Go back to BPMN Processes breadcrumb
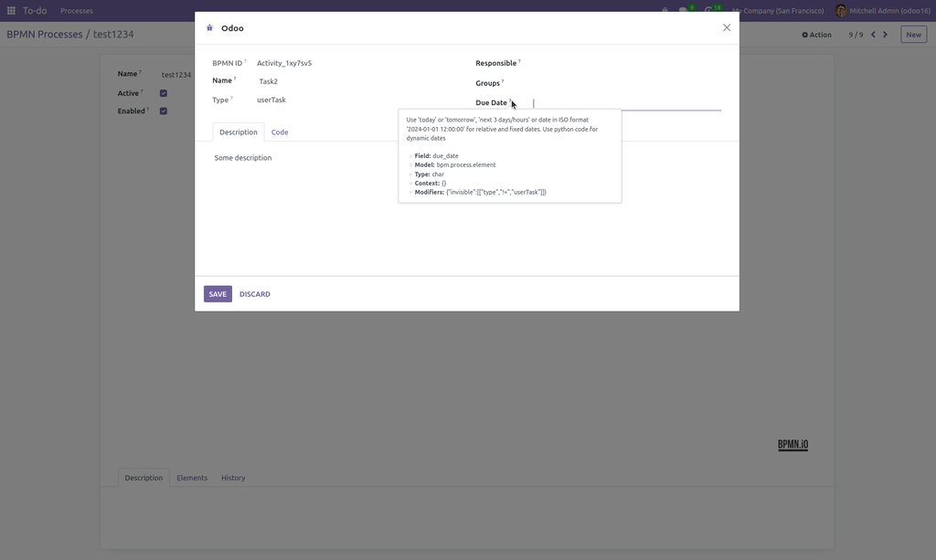Viewport: 936px width, 560px height. 45,34
